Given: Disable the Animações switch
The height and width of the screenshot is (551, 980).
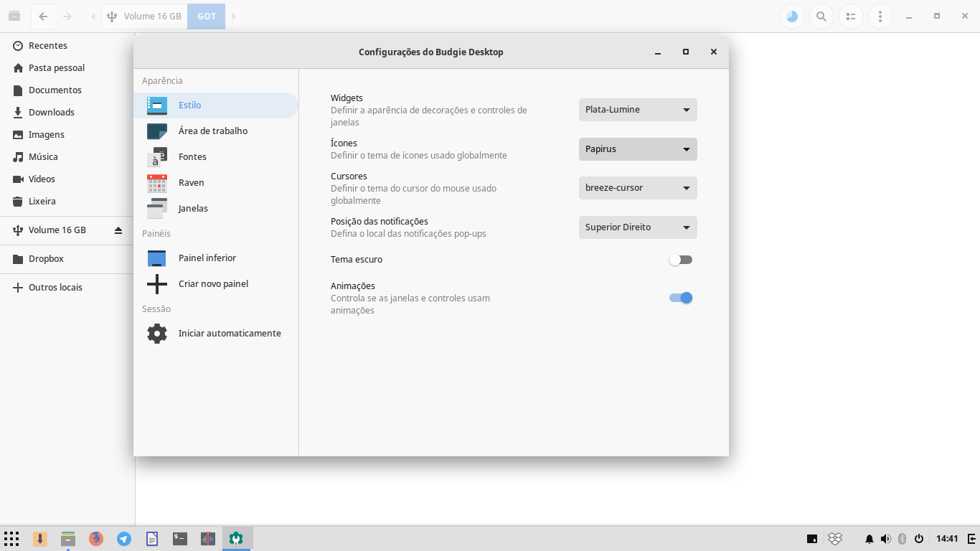Looking at the screenshot, I should 680,298.
